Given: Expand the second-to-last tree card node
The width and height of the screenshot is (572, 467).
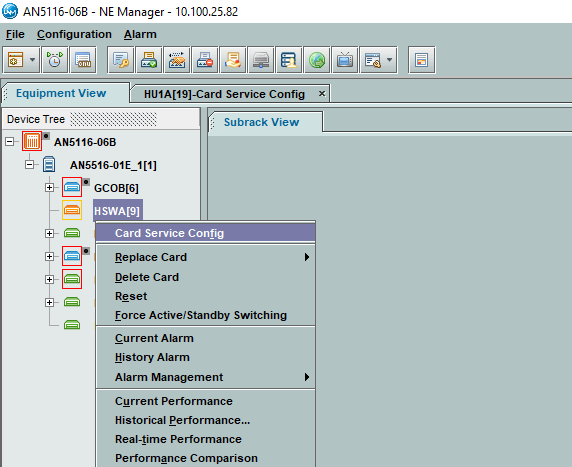Looking at the screenshot, I should [x=49, y=302].
